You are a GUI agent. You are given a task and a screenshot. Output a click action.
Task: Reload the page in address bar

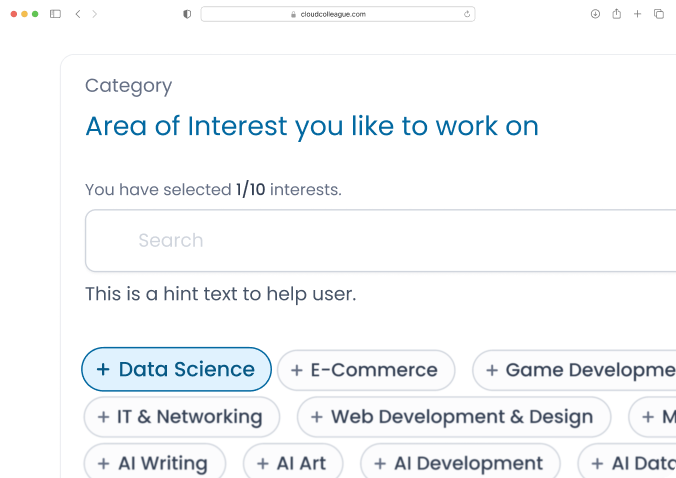(x=467, y=14)
